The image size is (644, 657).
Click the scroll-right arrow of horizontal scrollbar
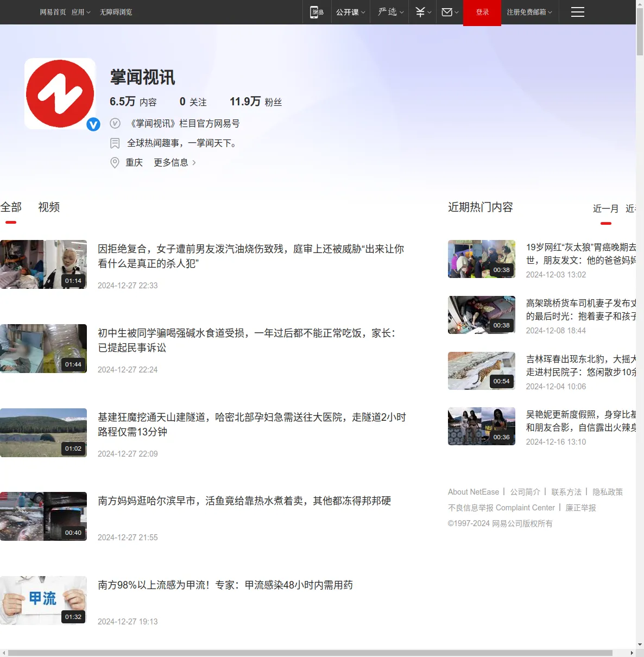tap(632, 653)
